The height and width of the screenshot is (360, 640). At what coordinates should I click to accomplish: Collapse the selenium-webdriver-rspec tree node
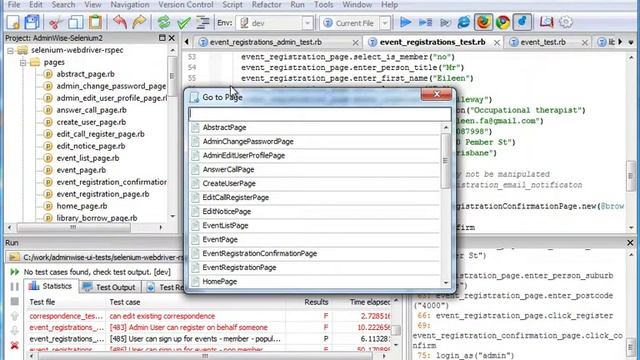pyautogui.click(x=11, y=51)
